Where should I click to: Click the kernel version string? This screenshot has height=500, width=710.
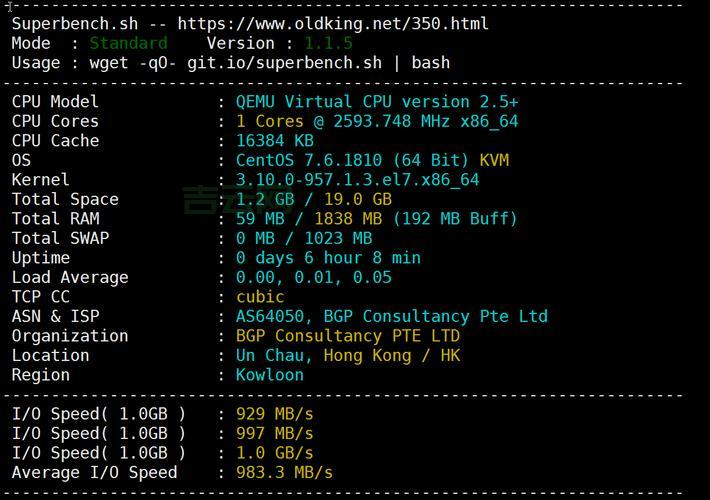[357, 180]
